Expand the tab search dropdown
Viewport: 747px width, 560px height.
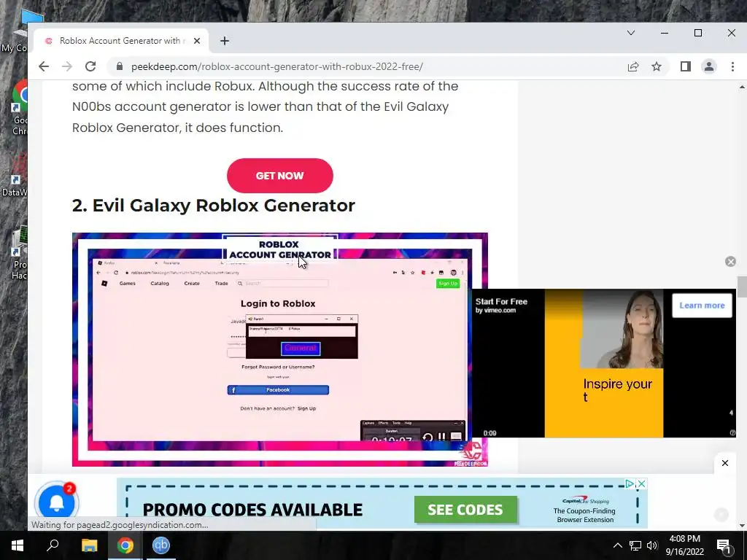click(x=631, y=33)
